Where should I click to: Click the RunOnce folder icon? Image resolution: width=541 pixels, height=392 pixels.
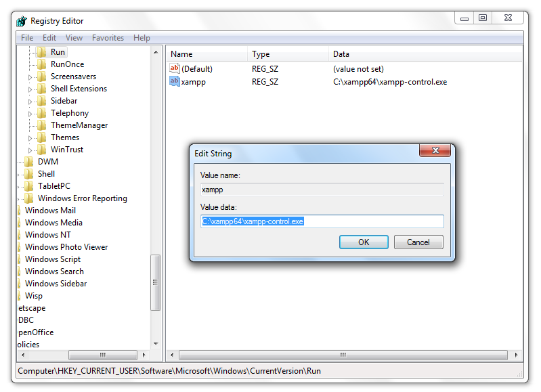click(x=41, y=64)
